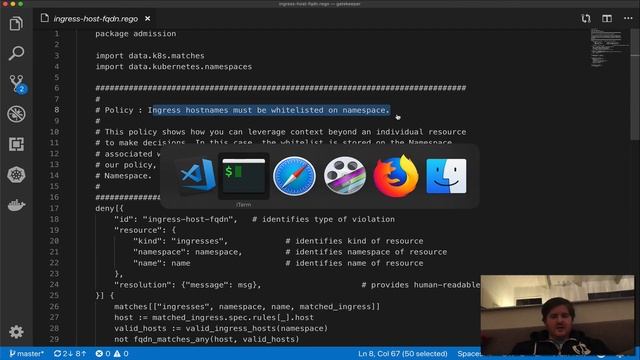The width and height of the screenshot is (640, 360).
Task: Click the master branch in status bar
Action: (x=27, y=353)
